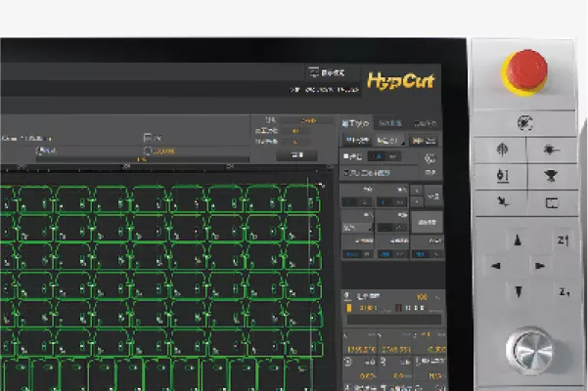Screen dimensions: 588x391
Task: Select the first tab in the right panel
Action: point(355,123)
